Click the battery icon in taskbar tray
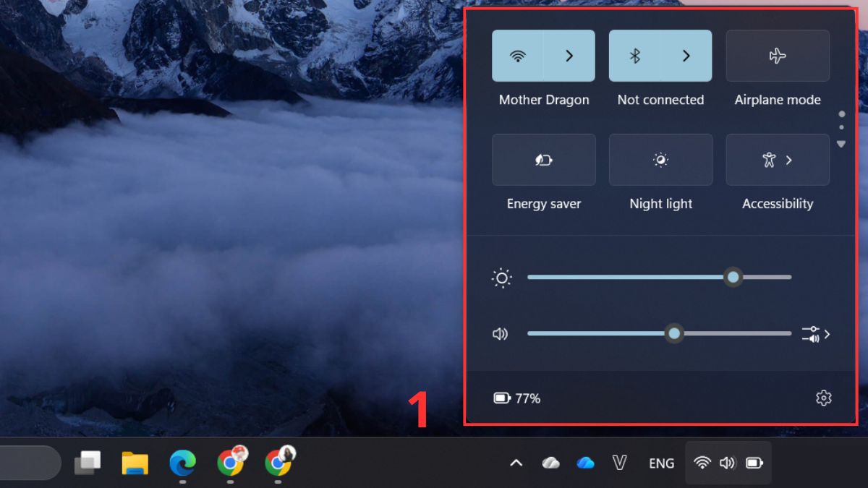 click(x=754, y=463)
